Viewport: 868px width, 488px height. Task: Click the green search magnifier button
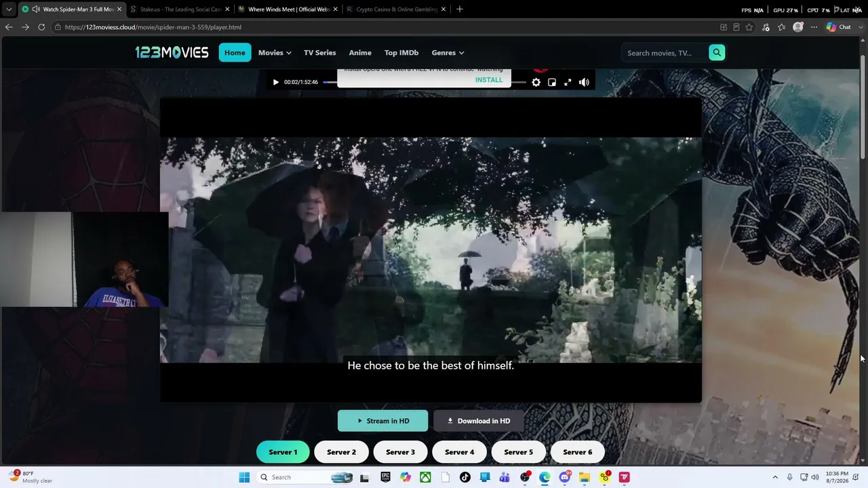click(717, 53)
